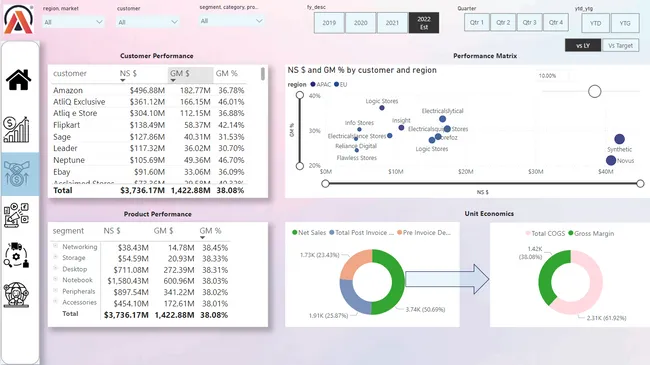Viewport: 650px width, 365px height.
Task: Select the Ebay customer row
Action: [149, 172]
